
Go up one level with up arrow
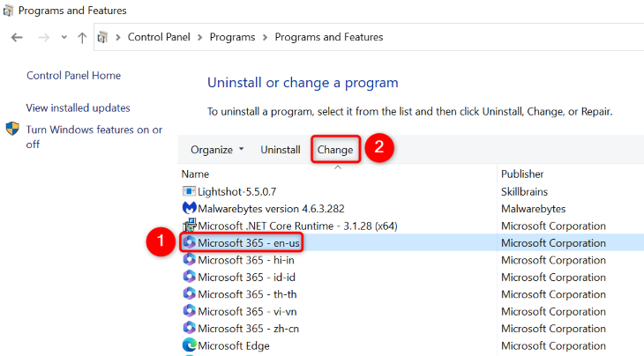(82, 38)
